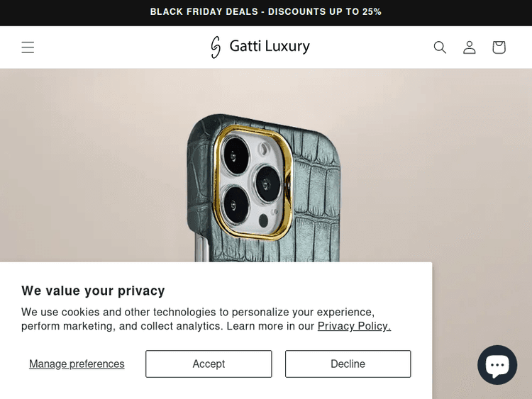View the shopping cart

(x=499, y=47)
